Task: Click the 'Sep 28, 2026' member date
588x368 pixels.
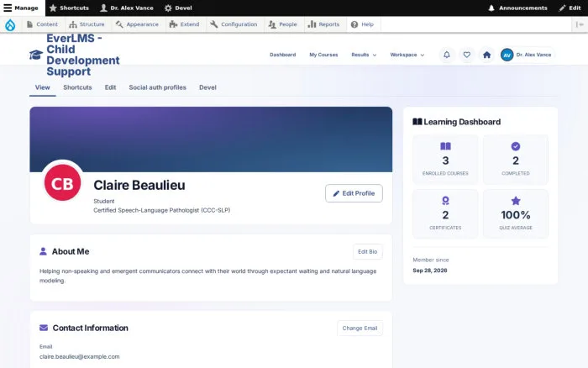Action: [x=430, y=271]
